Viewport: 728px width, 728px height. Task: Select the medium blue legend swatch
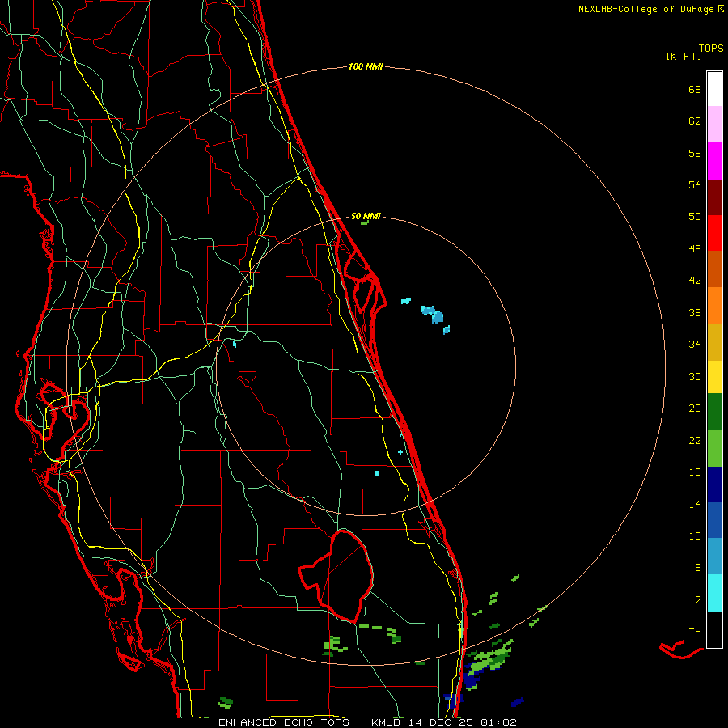point(714,520)
